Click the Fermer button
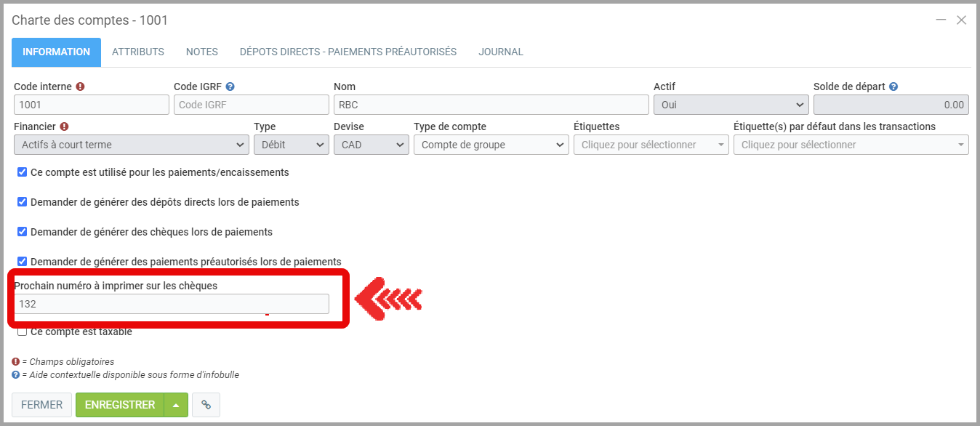 pos(41,405)
